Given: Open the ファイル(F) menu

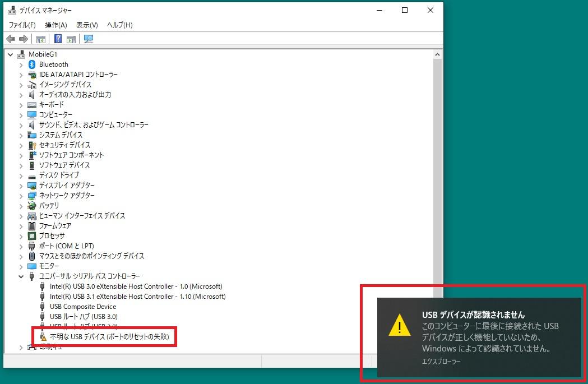Looking at the screenshot, I should point(22,25).
